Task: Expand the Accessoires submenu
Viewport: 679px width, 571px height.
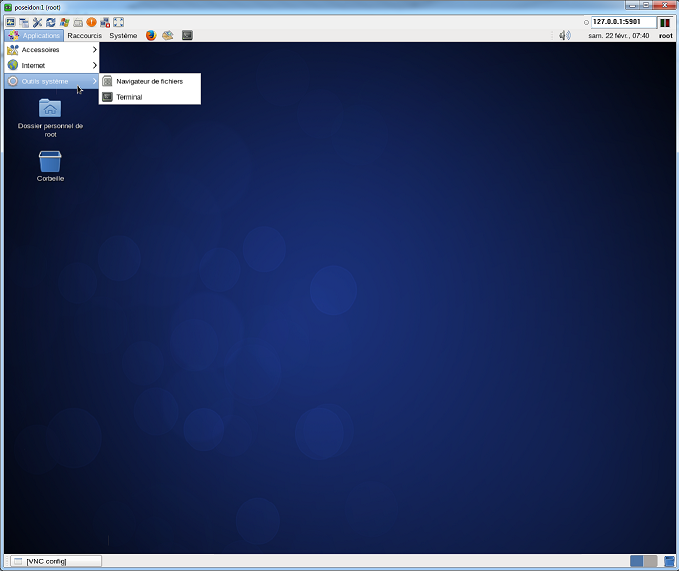Action: point(50,50)
